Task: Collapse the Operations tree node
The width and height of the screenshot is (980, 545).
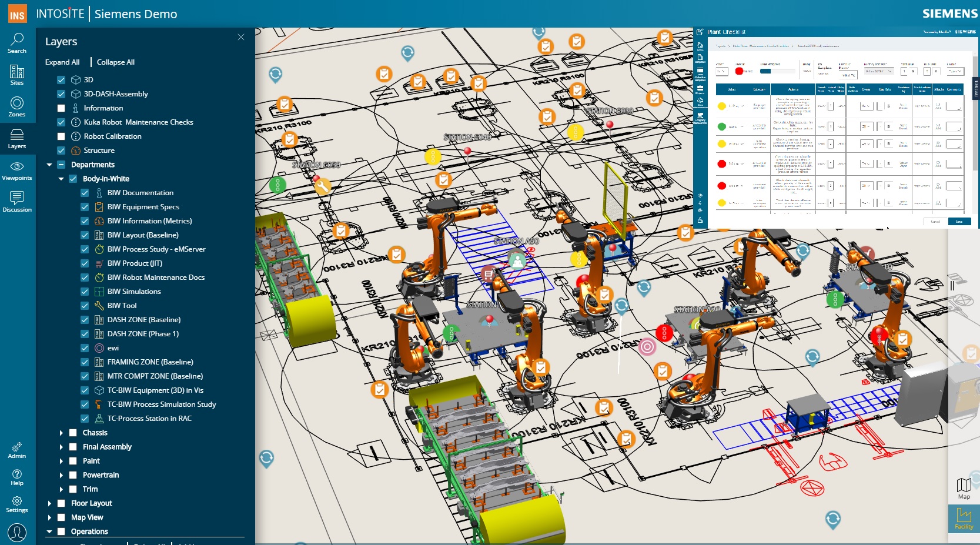Action: coord(49,531)
